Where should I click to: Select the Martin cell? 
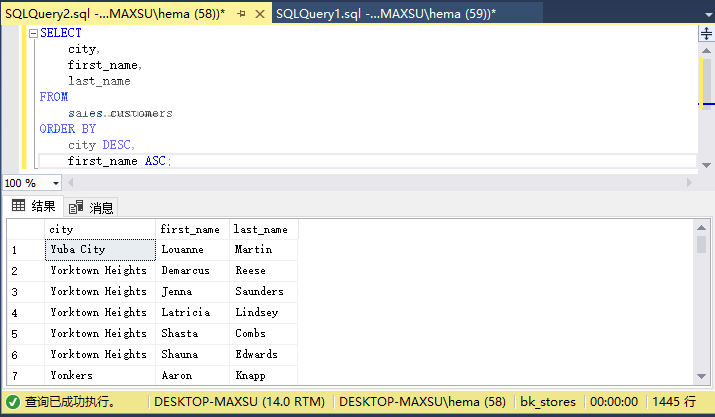(x=264, y=250)
